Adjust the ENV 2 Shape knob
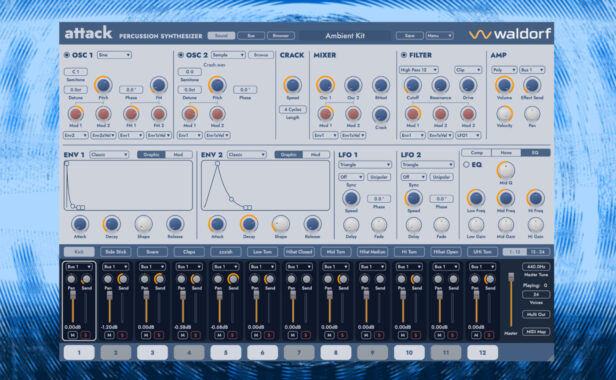Image resolution: width=616 pixels, height=380 pixels. click(280, 224)
